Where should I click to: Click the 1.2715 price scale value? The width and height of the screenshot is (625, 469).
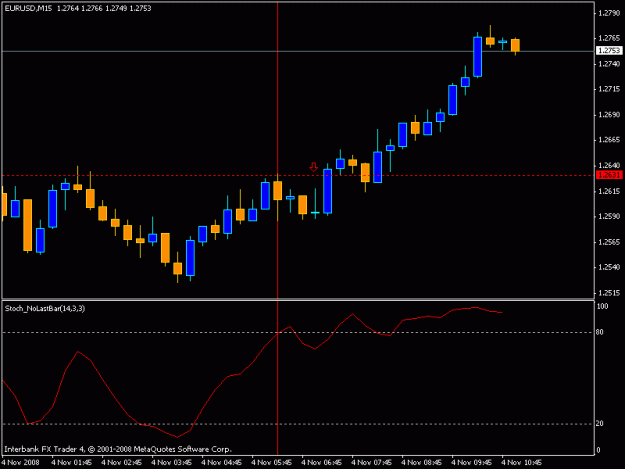[x=609, y=89]
